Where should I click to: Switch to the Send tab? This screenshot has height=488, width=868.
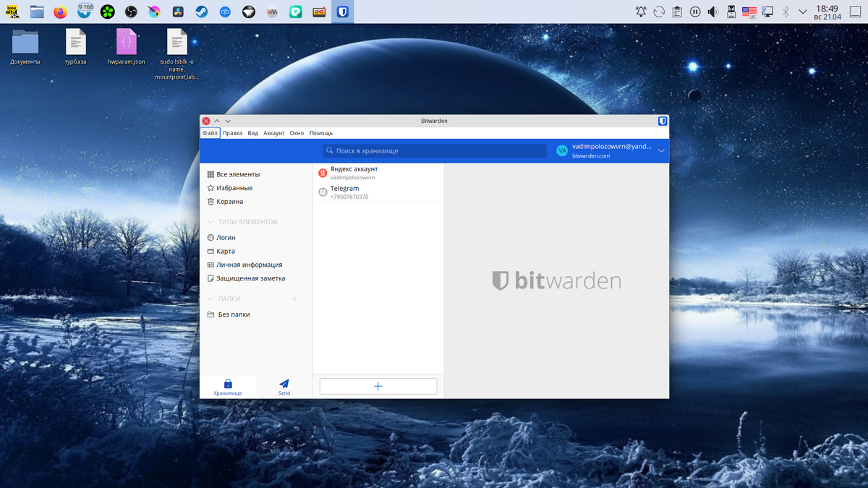click(284, 387)
